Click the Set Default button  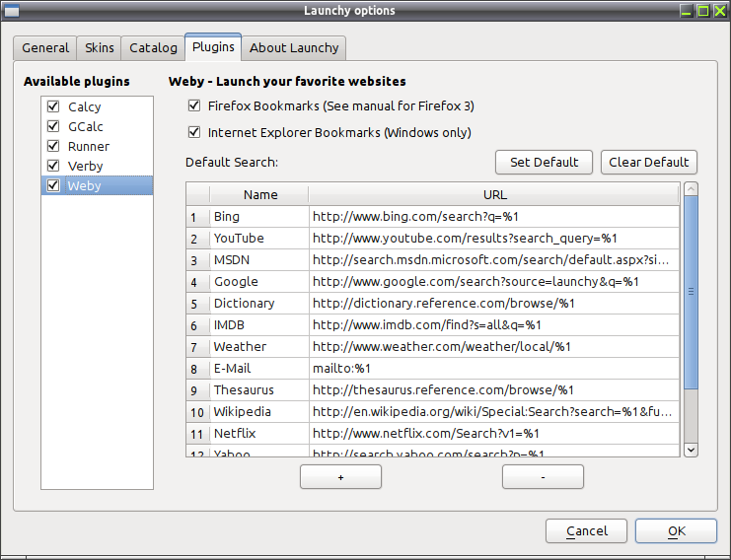544,162
